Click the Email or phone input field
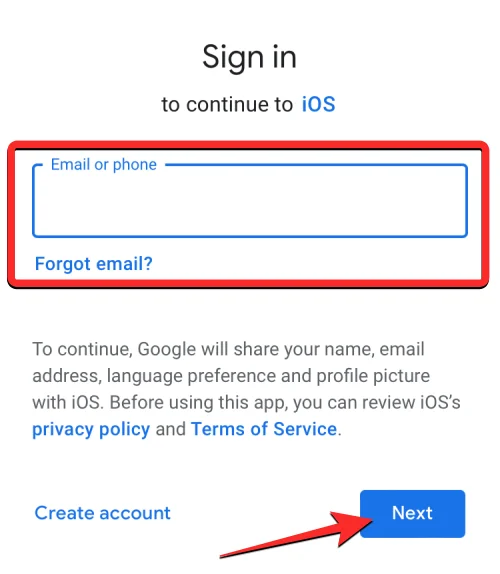The image size is (500, 574). [250, 201]
